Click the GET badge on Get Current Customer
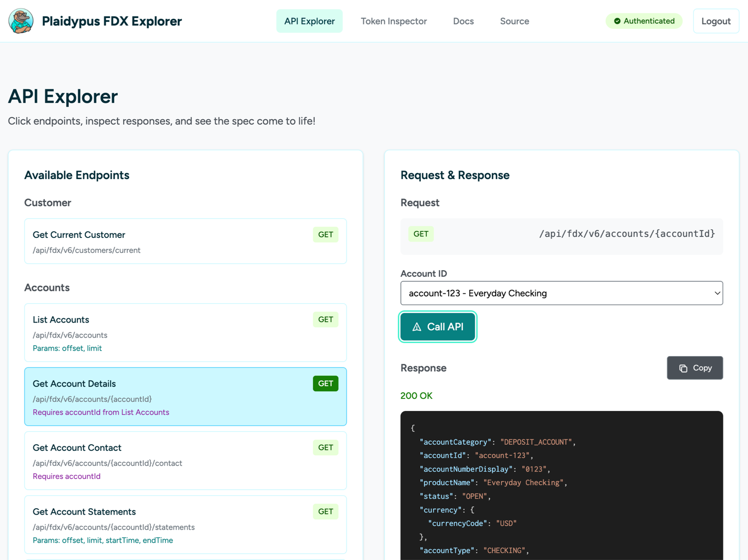Screen dimensions: 748x560 326,234
